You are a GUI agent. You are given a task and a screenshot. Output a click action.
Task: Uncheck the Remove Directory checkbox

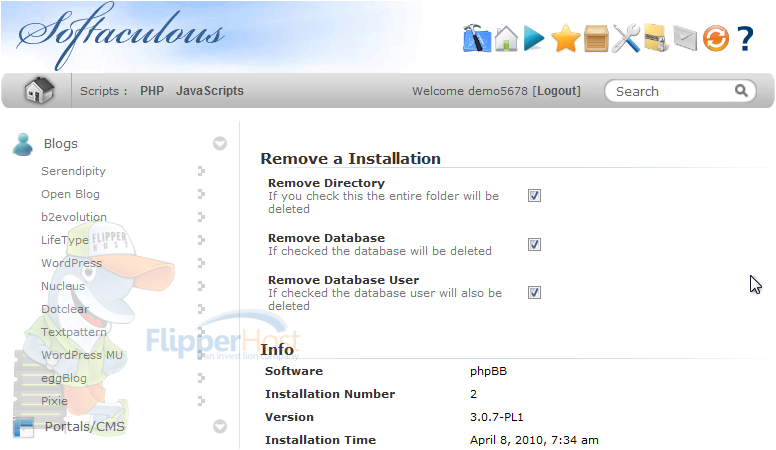pos(534,196)
